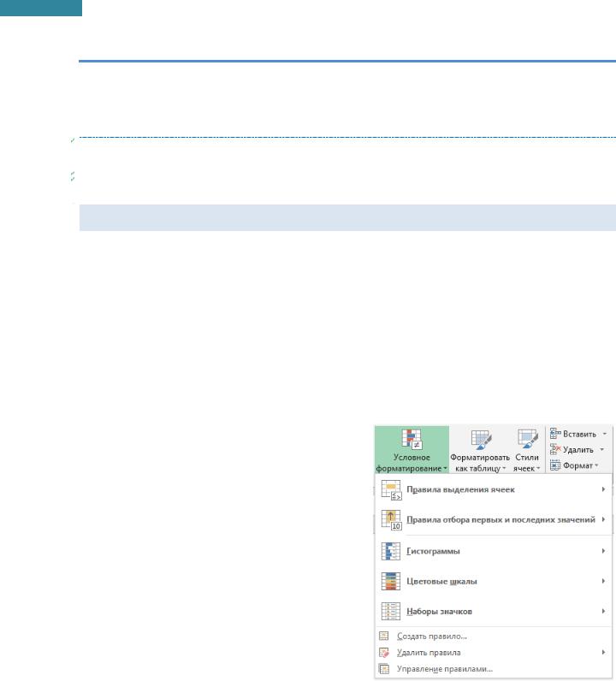Screen dimensions: 616x681
Task: Expand arrow next to Наборы значков
Action: 603,611
